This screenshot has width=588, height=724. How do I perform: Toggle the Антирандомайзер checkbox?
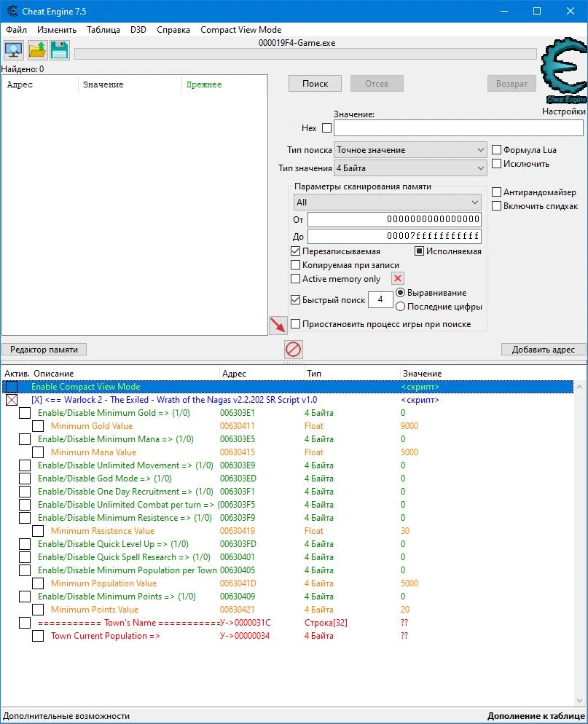tap(496, 192)
